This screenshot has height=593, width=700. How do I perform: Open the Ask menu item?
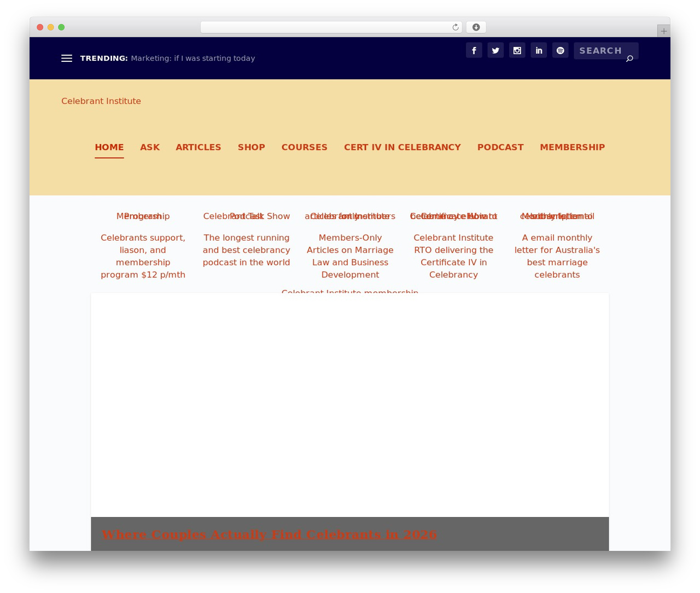(x=150, y=147)
